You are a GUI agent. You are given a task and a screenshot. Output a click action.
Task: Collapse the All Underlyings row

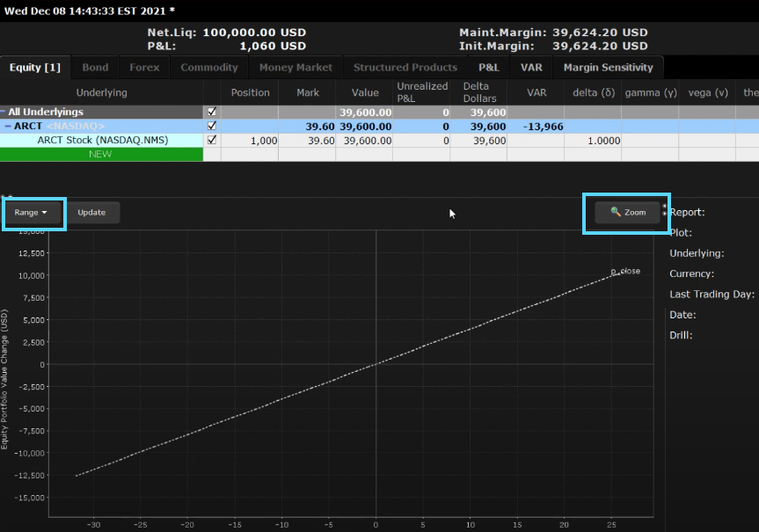[4, 112]
